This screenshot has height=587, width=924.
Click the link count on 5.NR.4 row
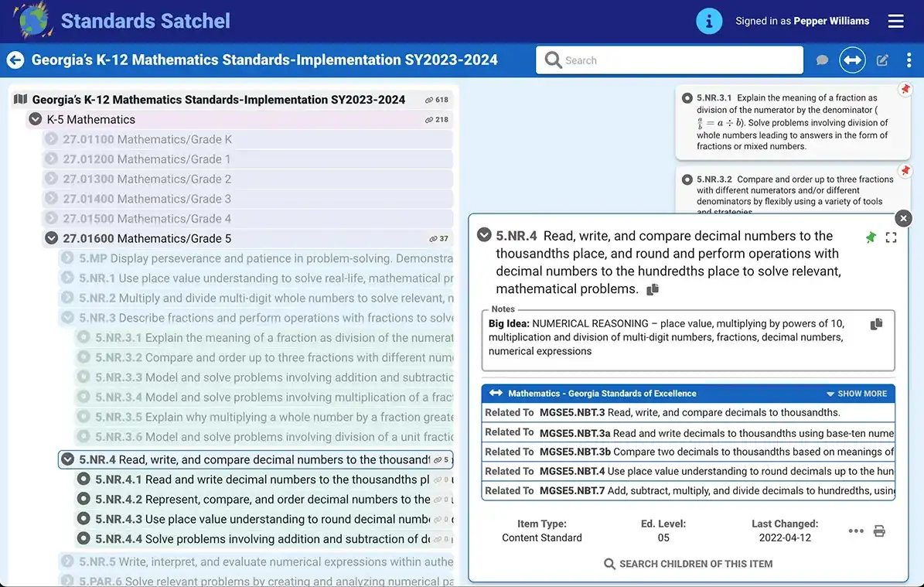pyautogui.click(x=442, y=459)
